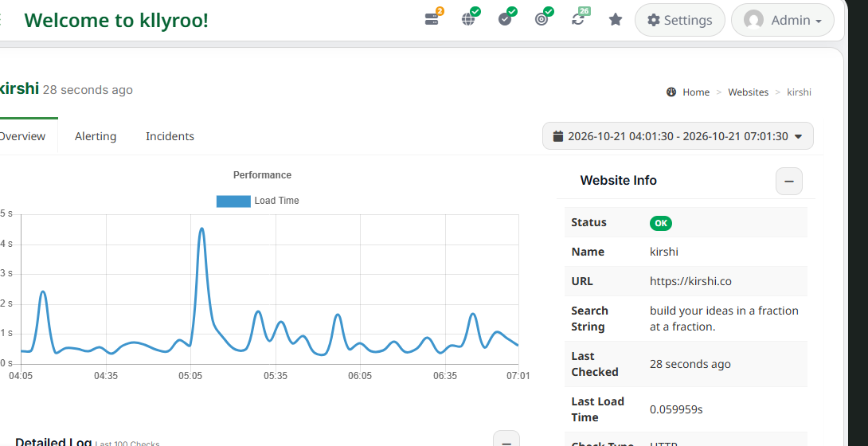Open the Admin user dropdown
868x446 pixels.
[782, 20]
